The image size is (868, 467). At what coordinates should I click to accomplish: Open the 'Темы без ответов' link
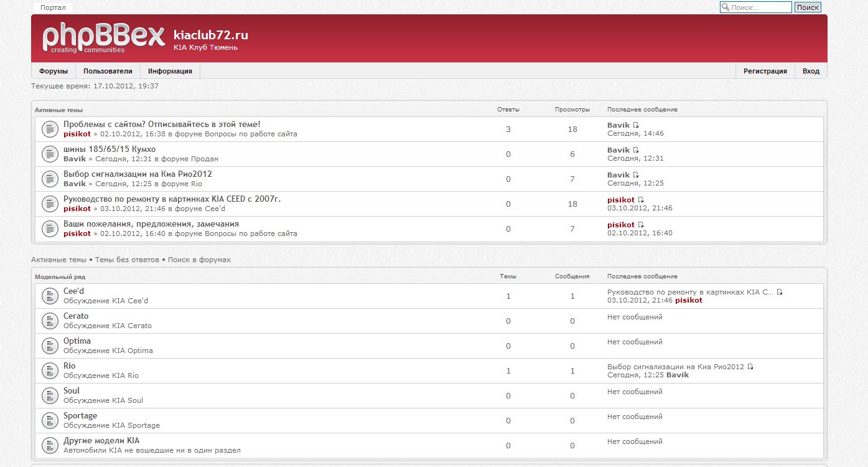tap(127, 260)
